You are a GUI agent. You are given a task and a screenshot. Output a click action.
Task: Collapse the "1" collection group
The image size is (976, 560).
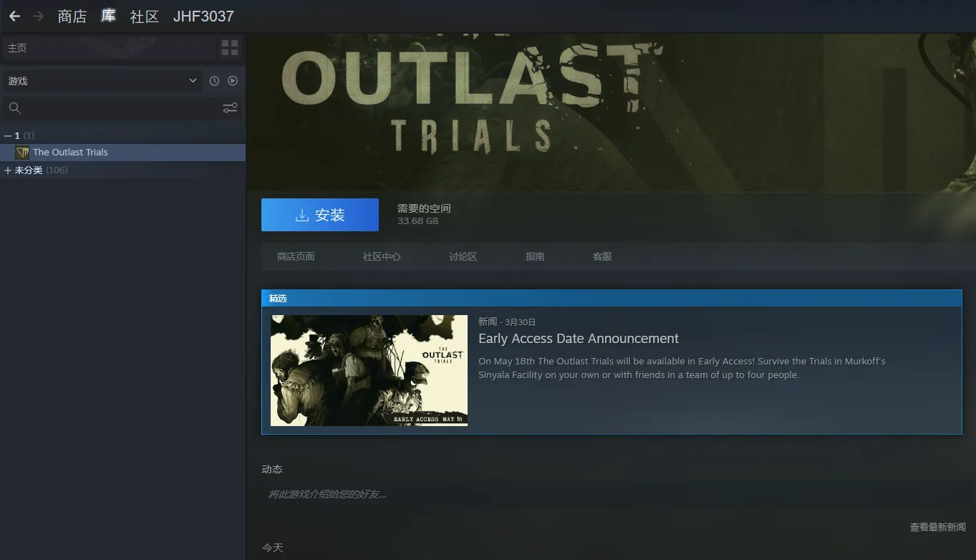(x=8, y=136)
